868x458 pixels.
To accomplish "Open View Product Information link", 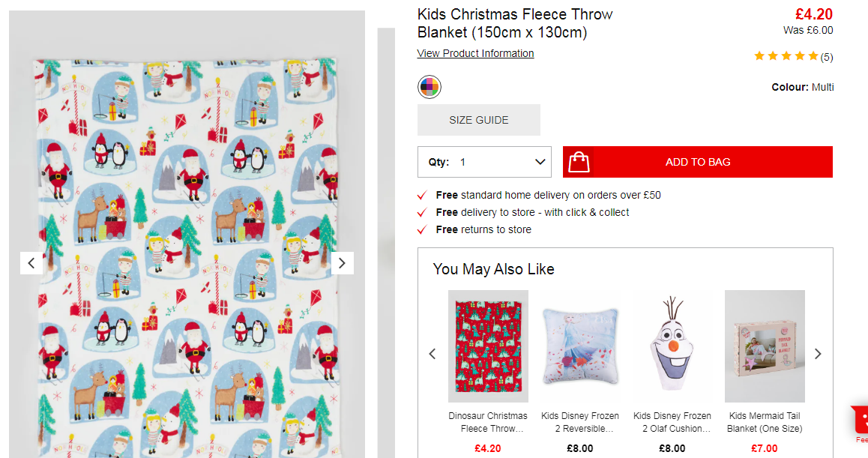I will tap(475, 53).
